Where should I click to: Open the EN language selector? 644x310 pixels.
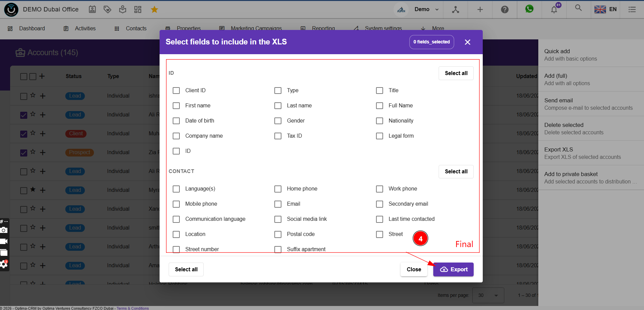click(x=606, y=9)
